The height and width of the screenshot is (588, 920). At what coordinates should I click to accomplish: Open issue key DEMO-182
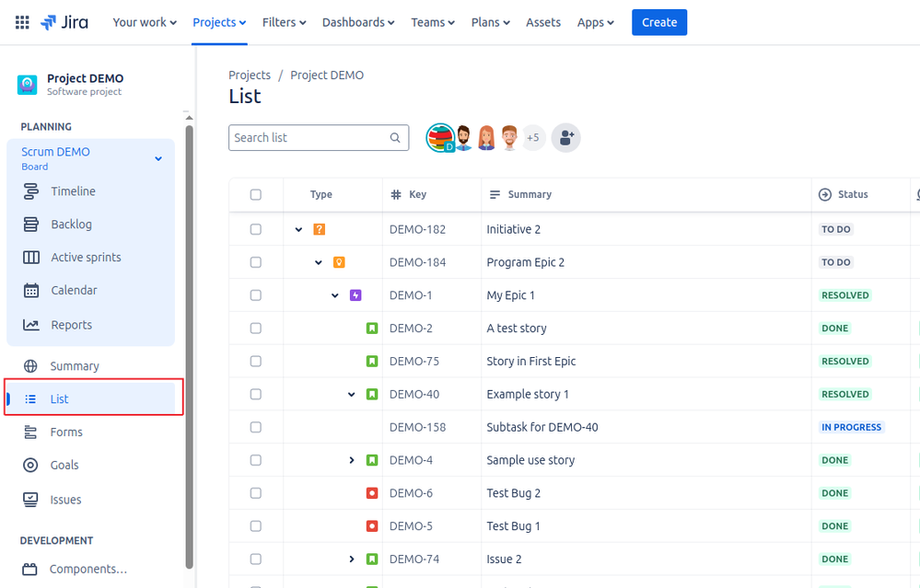418,229
